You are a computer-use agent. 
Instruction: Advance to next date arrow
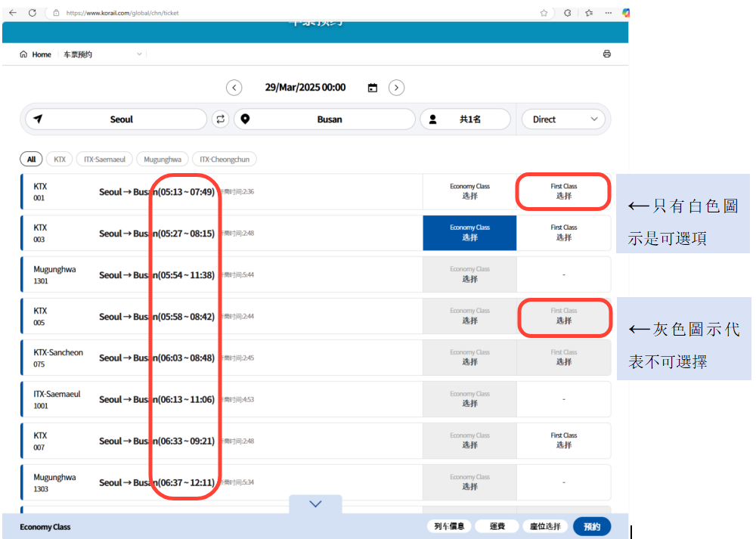396,88
